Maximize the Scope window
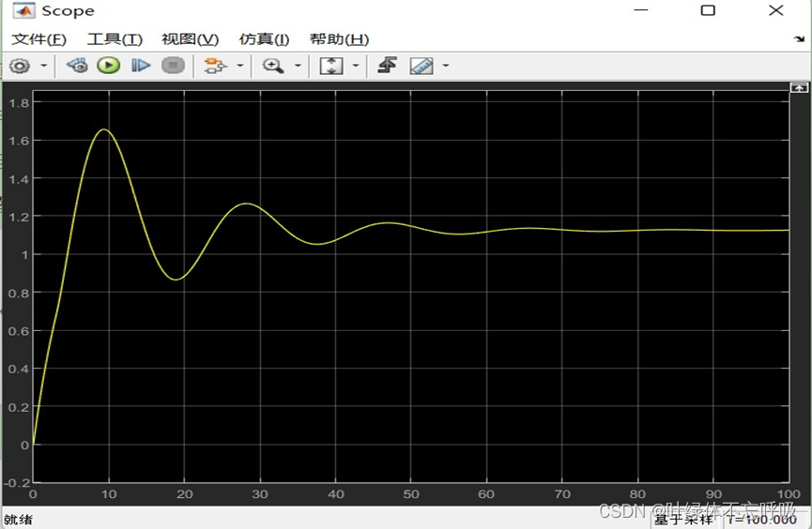The height and width of the screenshot is (529, 812). pos(708,10)
